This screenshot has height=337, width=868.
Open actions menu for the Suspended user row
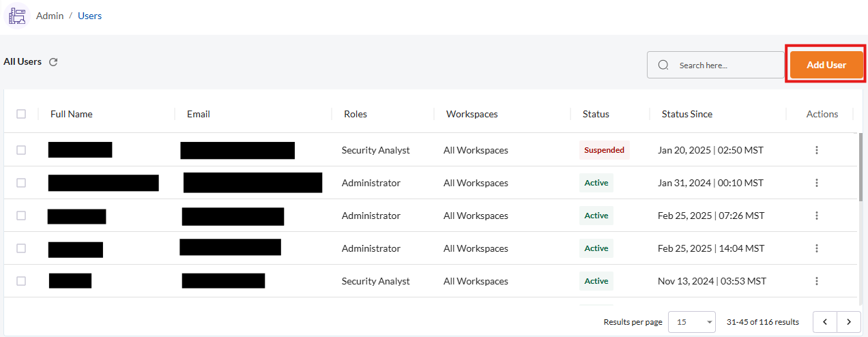(817, 150)
